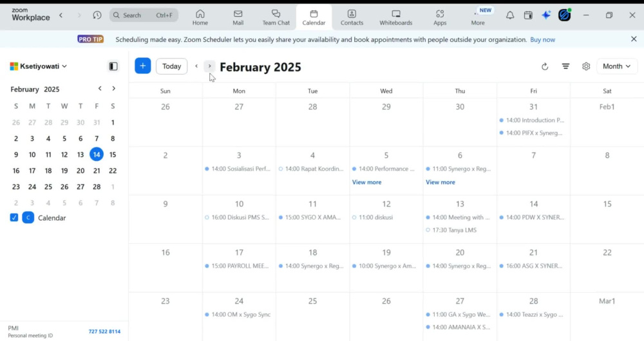Open the Apps tab
Viewport: 644px width, 341px height.
pos(439,17)
